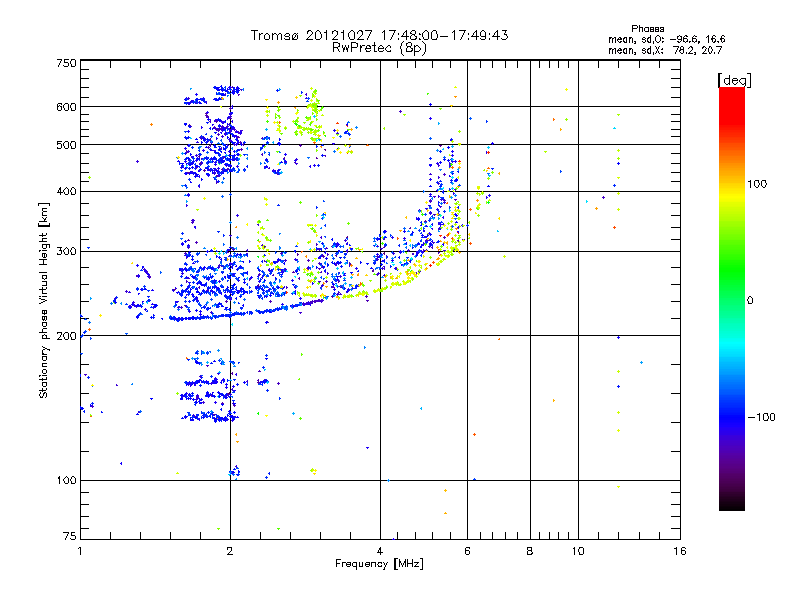Click the 'Stationary phase Virtual Height [km]' axis label
Viewport: 800px width, 600px height.
44,300
